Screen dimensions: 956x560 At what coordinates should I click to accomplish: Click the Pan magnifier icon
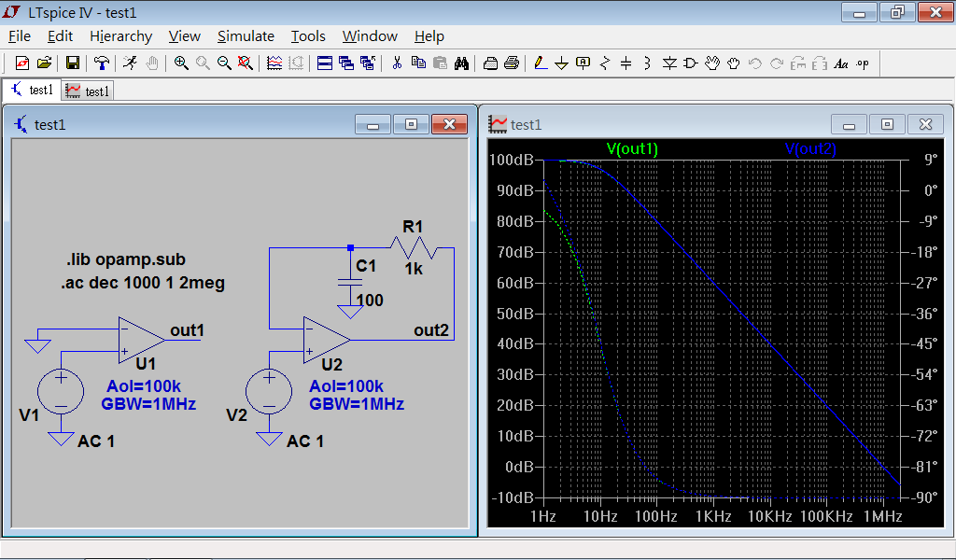(203, 63)
